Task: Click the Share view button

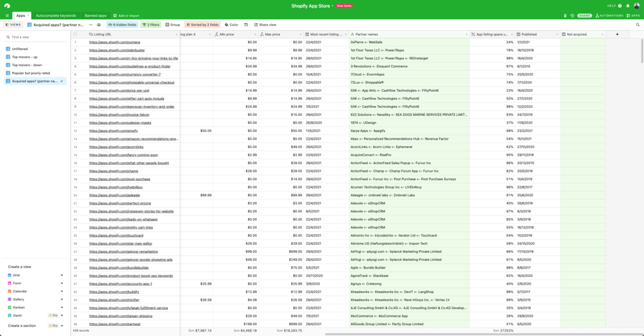Action: pos(265,24)
